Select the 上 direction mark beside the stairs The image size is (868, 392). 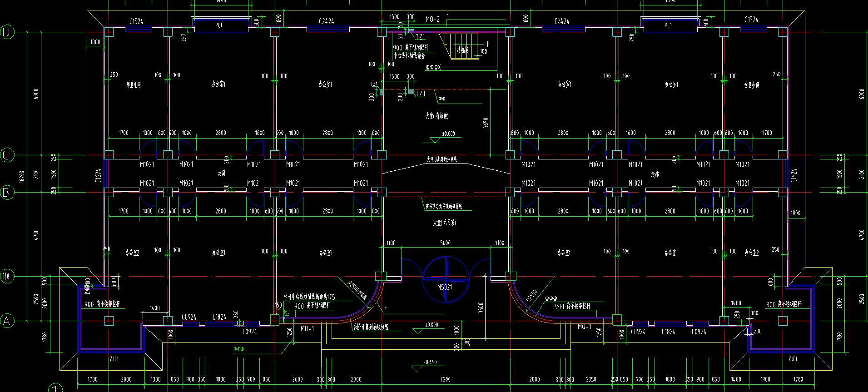pyautogui.click(x=487, y=44)
